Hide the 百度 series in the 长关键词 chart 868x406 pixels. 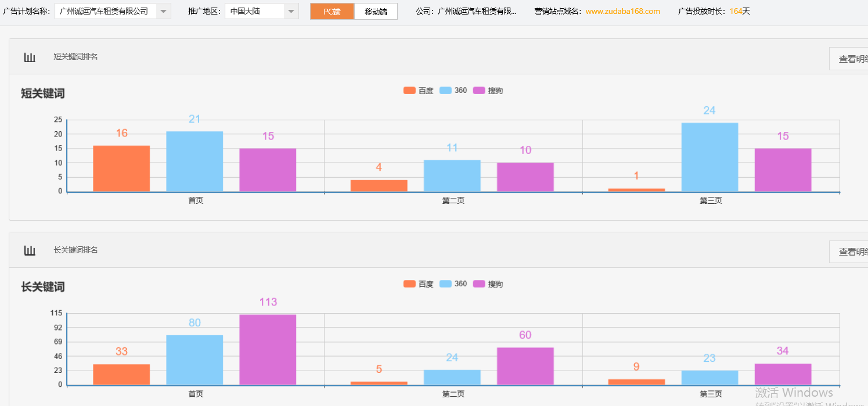click(419, 283)
